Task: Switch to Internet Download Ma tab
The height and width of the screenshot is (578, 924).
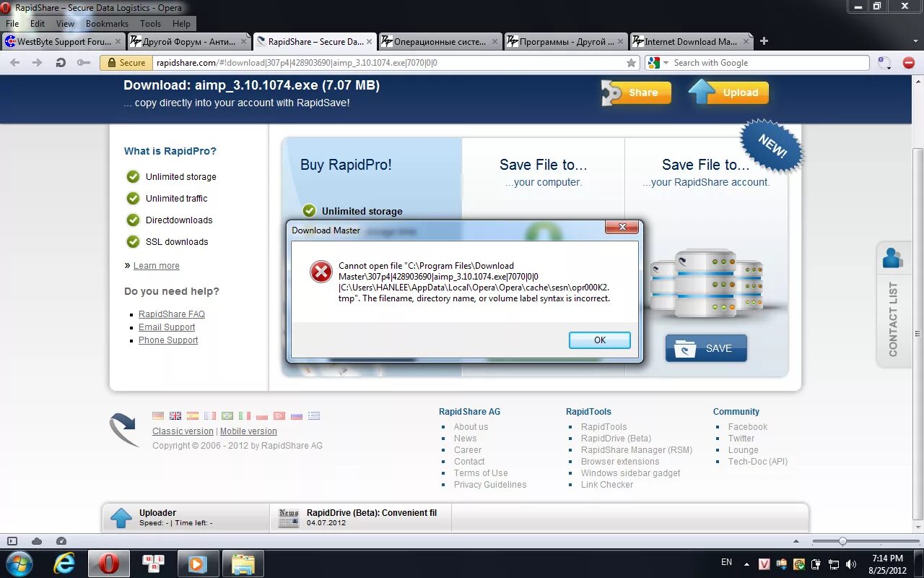Action: 692,42
